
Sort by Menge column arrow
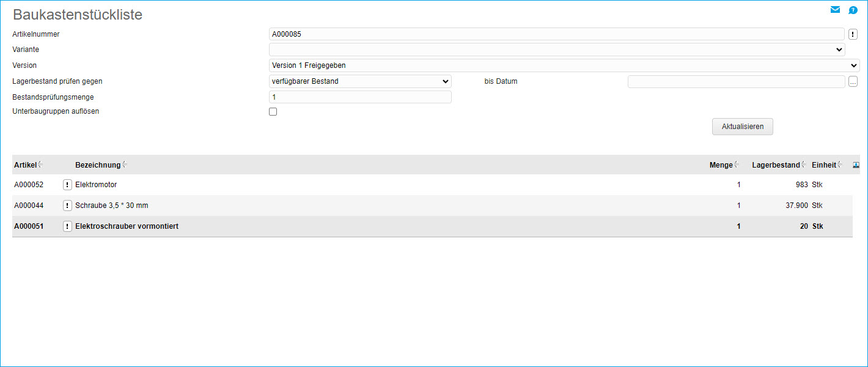(x=736, y=165)
